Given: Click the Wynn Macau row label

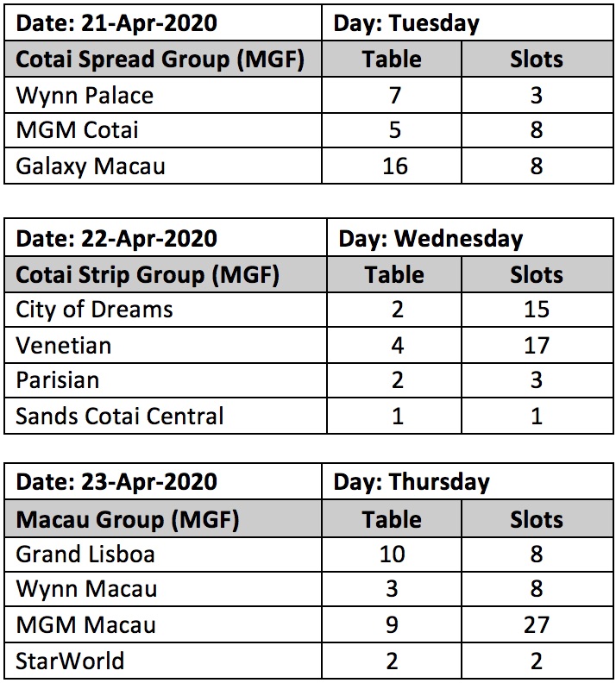Looking at the screenshot, I should 163,589.
